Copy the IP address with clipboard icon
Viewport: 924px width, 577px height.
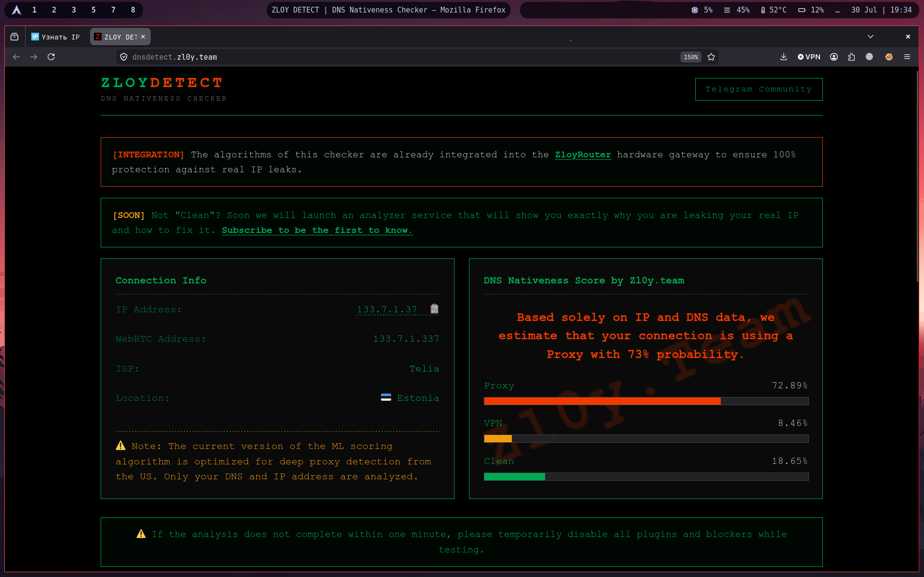click(x=434, y=309)
